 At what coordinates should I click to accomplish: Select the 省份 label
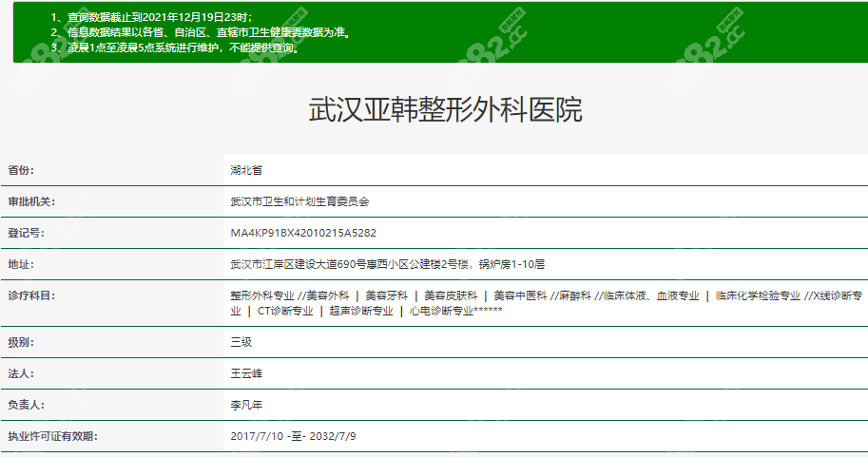[x=21, y=170]
